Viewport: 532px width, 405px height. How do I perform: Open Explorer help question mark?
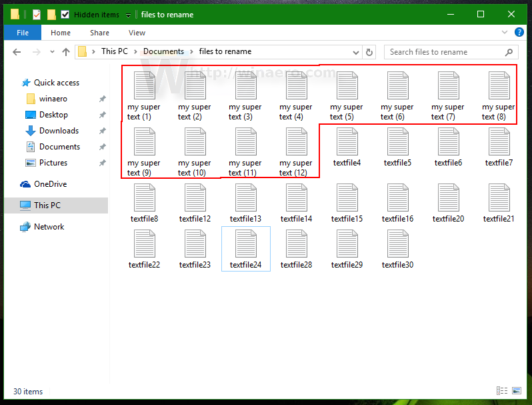pyautogui.click(x=520, y=33)
